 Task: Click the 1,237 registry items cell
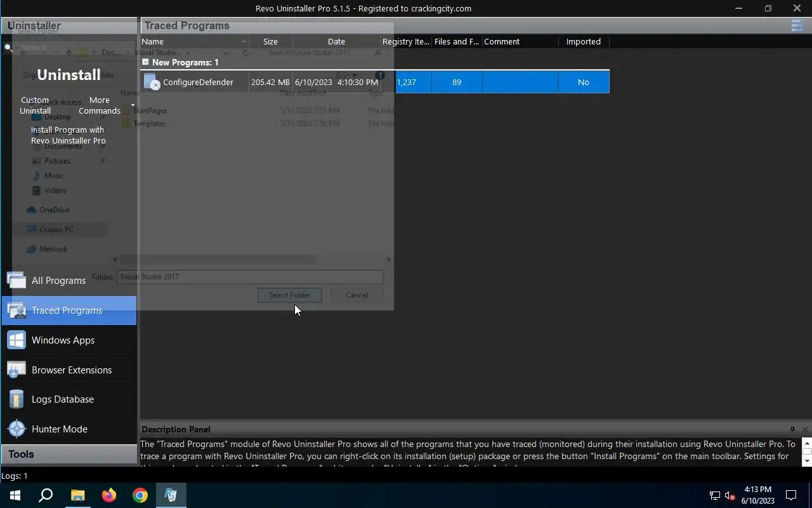click(x=407, y=82)
